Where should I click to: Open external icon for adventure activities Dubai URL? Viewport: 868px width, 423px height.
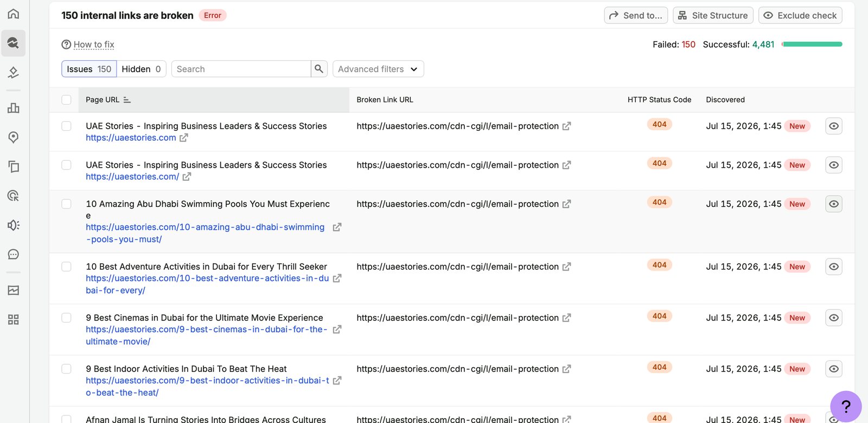(x=337, y=279)
